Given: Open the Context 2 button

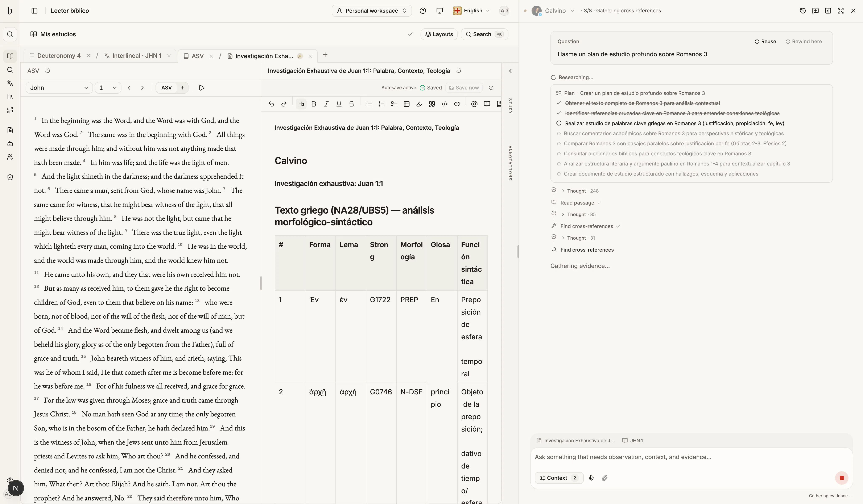Looking at the screenshot, I should tap(559, 478).
